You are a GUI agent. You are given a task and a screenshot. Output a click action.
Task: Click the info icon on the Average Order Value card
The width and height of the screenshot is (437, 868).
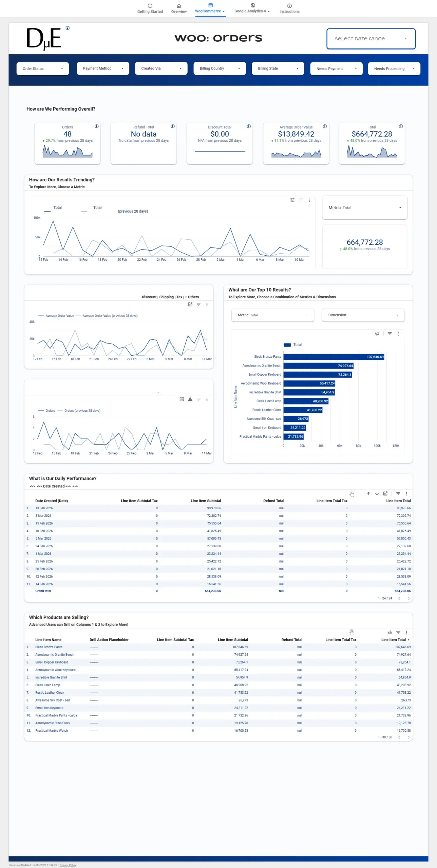[x=325, y=126]
